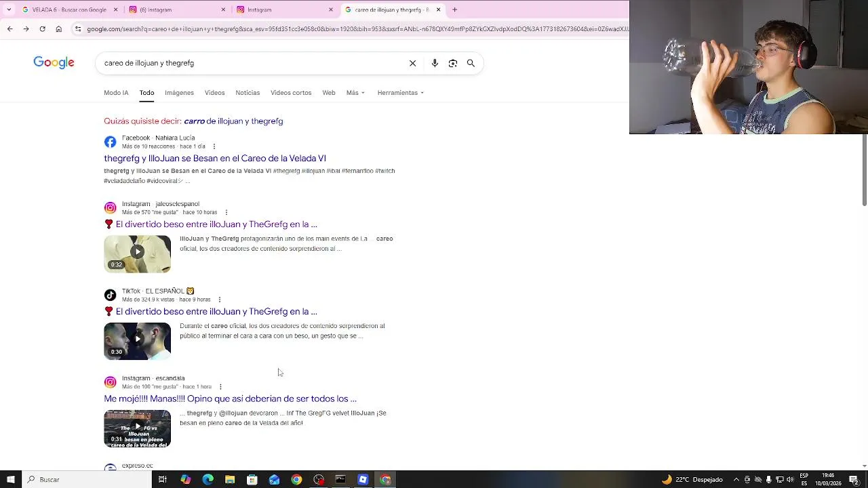Go back with the browser back arrow
This screenshot has width=868, height=488.
(9, 28)
